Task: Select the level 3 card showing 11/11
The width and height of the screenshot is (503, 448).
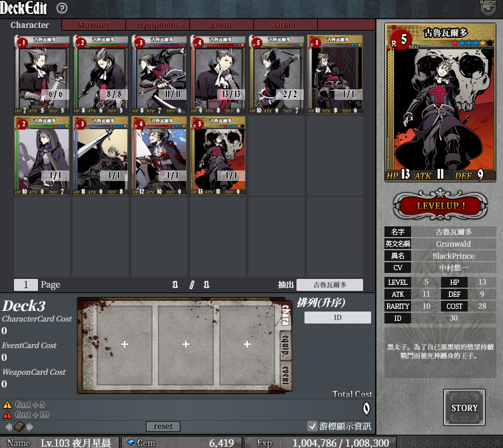Action: [x=159, y=75]
